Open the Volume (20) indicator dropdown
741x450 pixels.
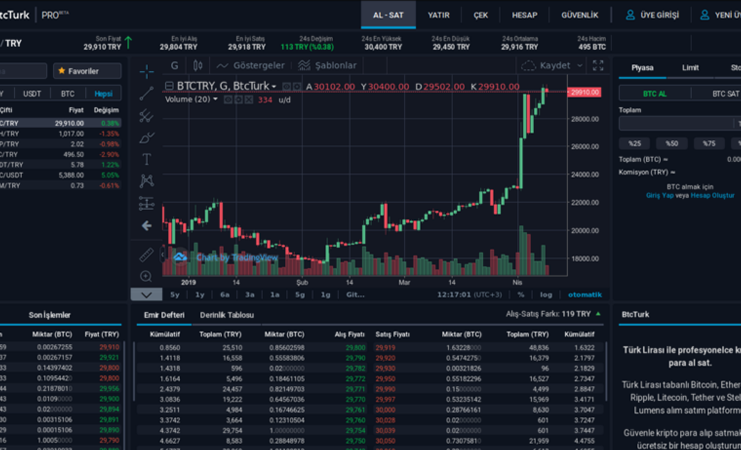click(191, 99)
